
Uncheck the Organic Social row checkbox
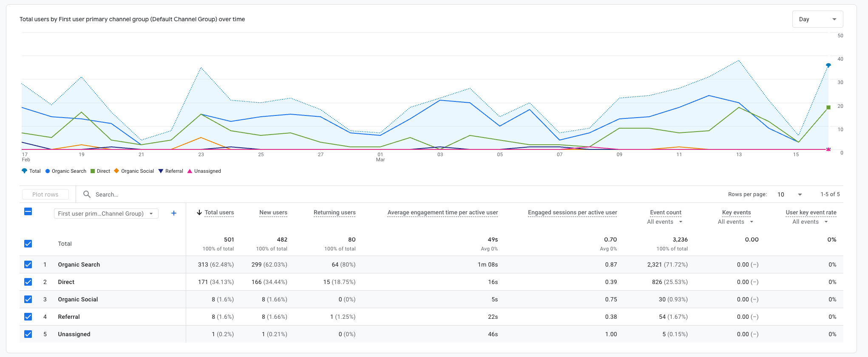point(28,299)
